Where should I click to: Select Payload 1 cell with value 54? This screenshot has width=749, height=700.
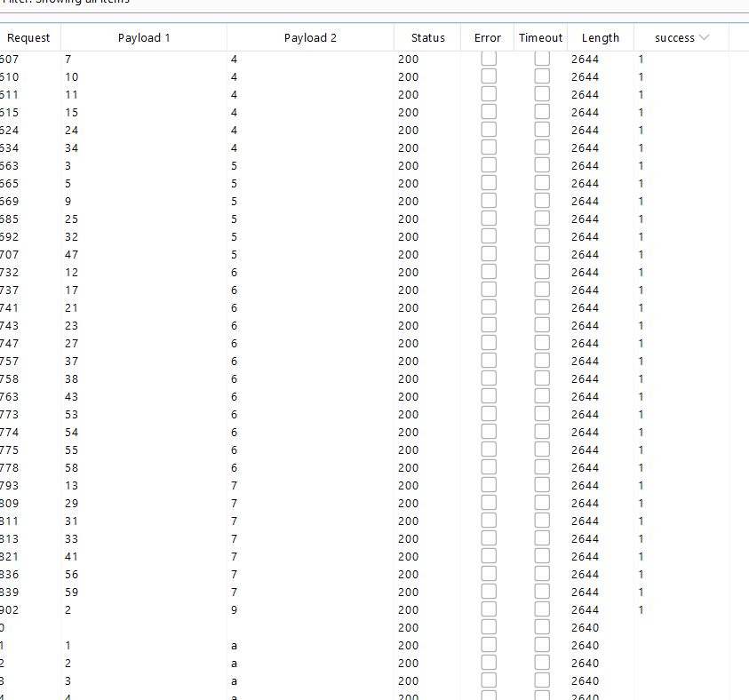point(72,432)
